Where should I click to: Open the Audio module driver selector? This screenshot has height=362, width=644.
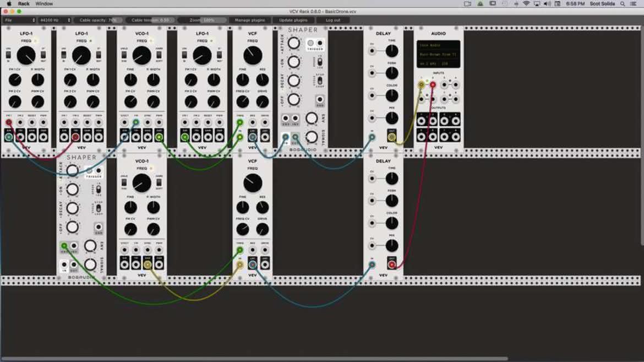[x=438, y=45]
